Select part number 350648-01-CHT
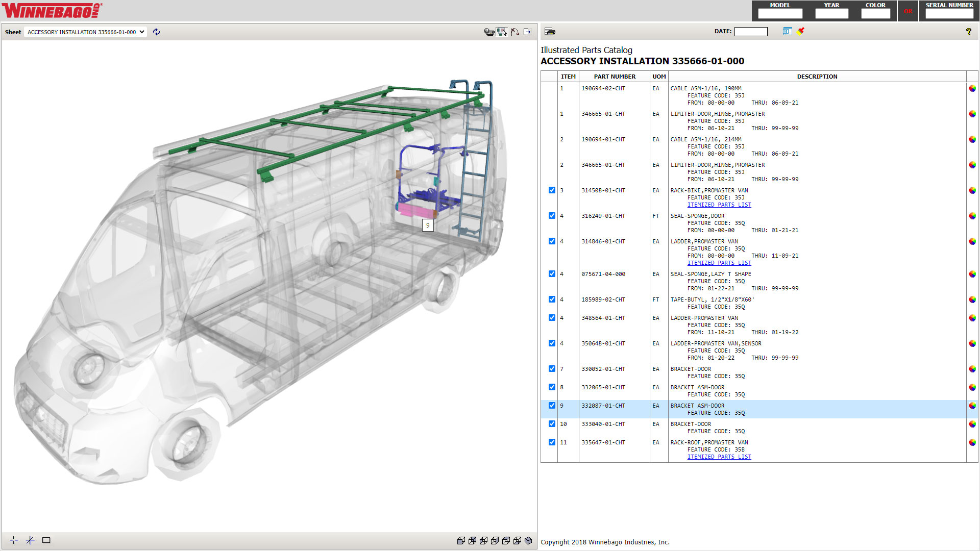Image resolution: width=980 pixels, height=551 pixels. pyautogui.click(x=603, y=343)
